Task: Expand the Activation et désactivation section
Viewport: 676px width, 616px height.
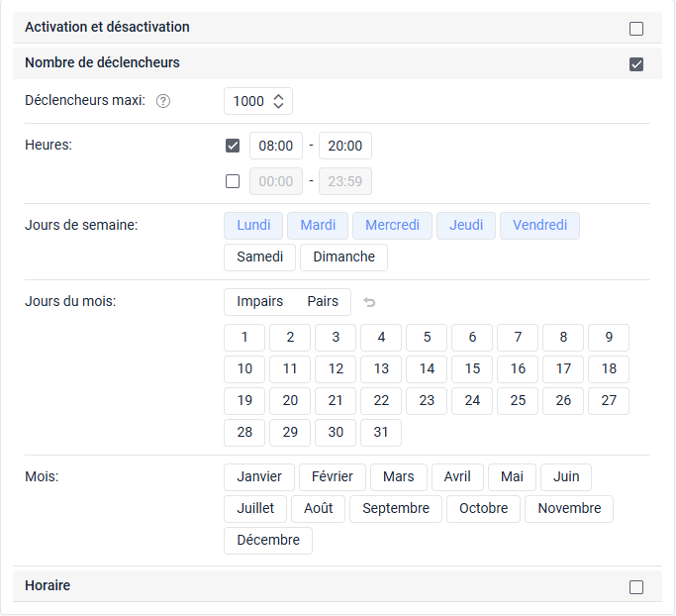Action: [x=297, y=28]
